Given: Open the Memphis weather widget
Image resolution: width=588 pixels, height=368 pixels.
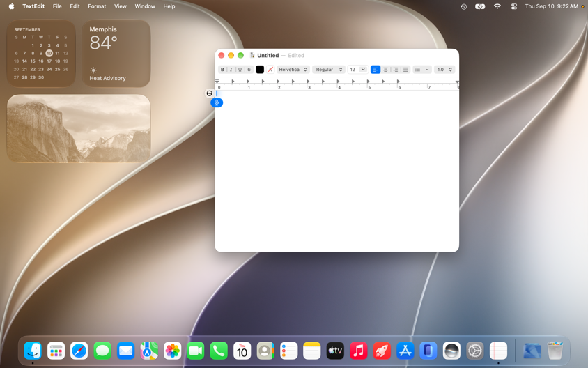Looking at the screenshot, I should tap(116, 54).
